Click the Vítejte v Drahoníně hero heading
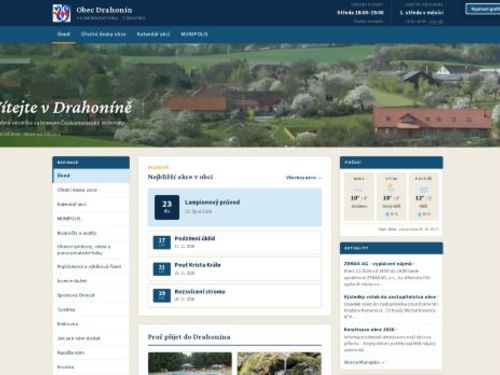Image resolution: width=500 pixels, height=375 pixels. coord(66,108)
